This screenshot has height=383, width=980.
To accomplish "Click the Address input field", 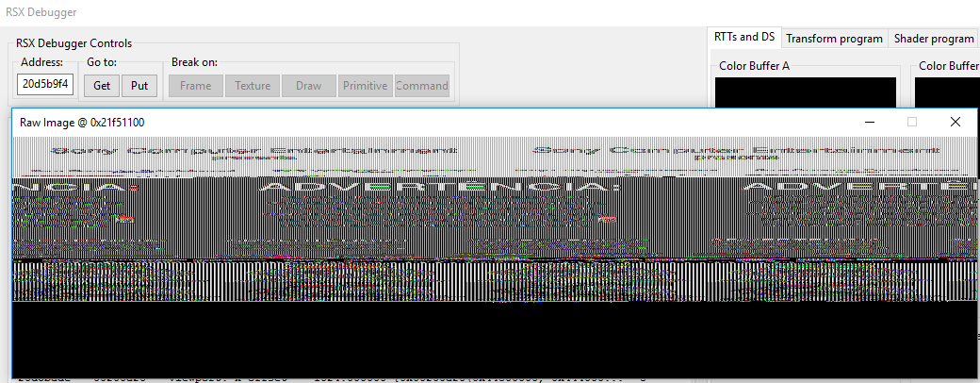I will click(45, 85).
